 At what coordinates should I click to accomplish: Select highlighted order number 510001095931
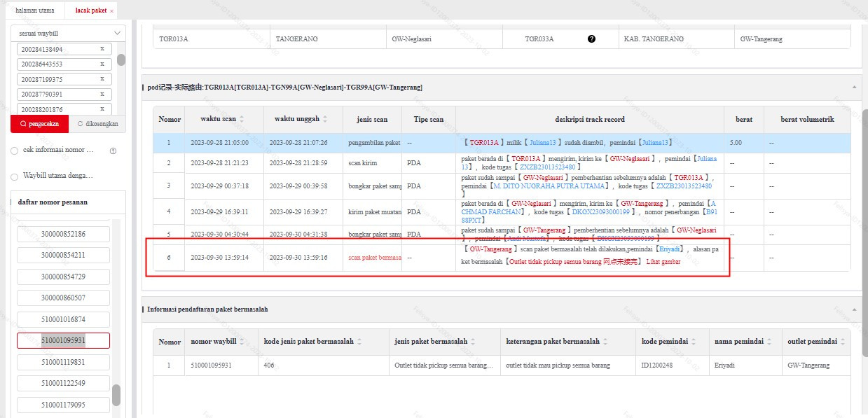[63, 340]
